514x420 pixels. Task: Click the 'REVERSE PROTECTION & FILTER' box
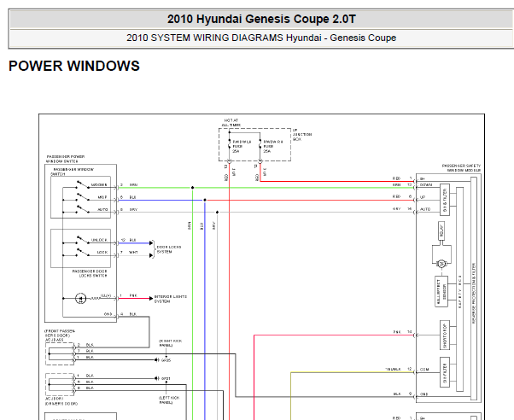point(474,289)
